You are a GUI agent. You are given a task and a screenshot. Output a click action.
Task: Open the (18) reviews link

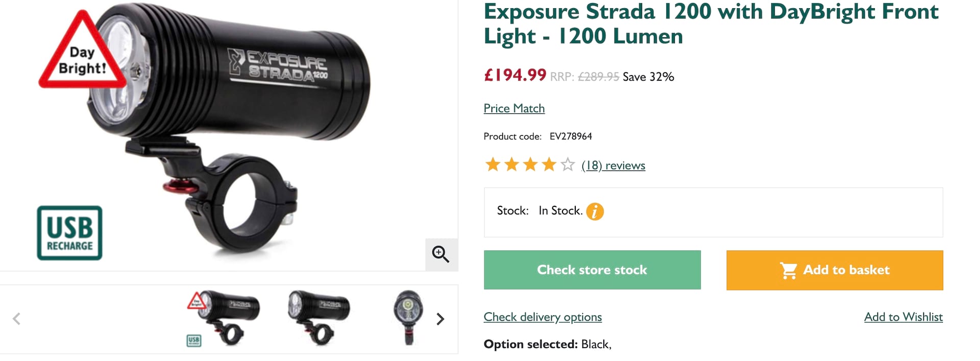point(613,165)
